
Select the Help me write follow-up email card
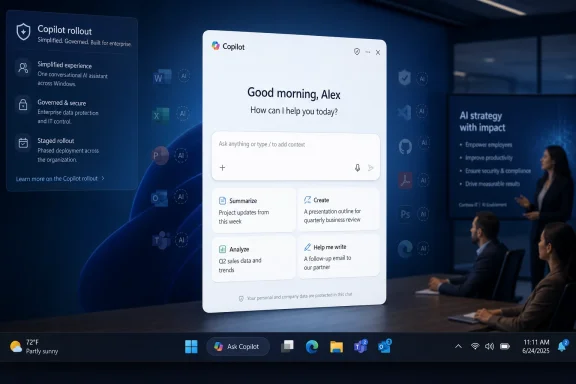point(338,256)
